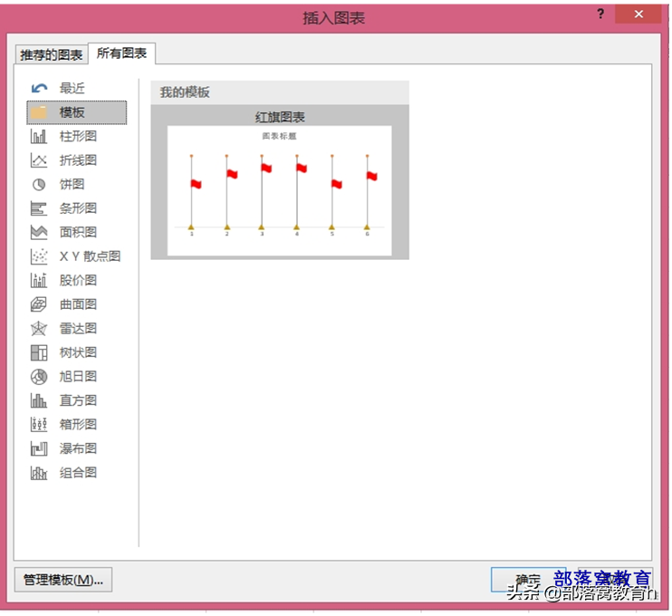Click the 面积图 text label
The image size is (672, 616).
[x=78, y=232]
